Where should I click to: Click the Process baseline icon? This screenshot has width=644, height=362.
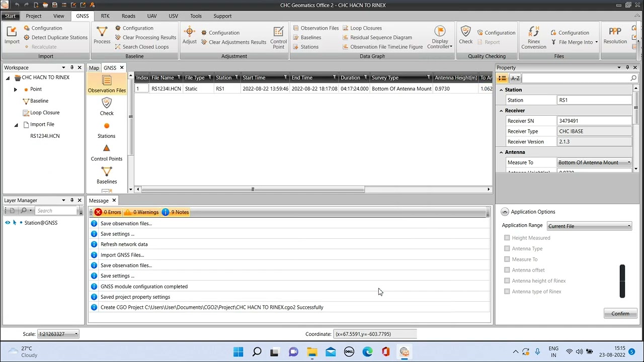(x=102, y=35)
